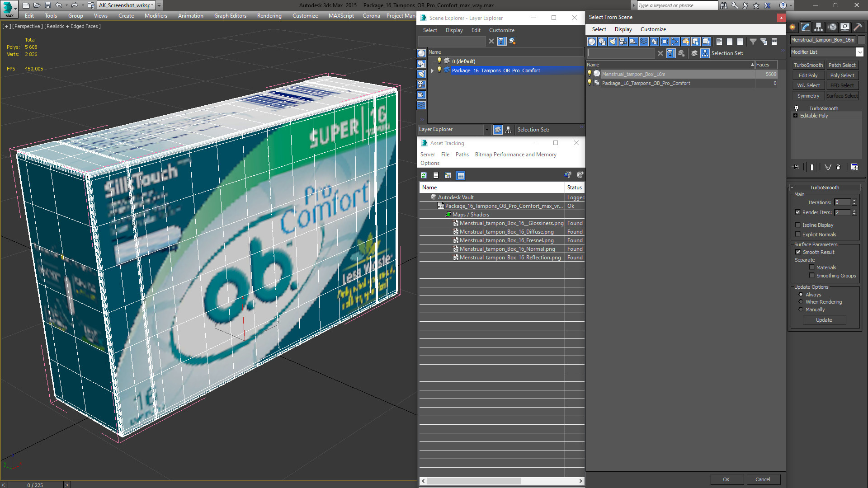Toggle TurboSmooth modifier lightbulb in stack
This screenshot has width=868, height=488.
click(797, 108)
